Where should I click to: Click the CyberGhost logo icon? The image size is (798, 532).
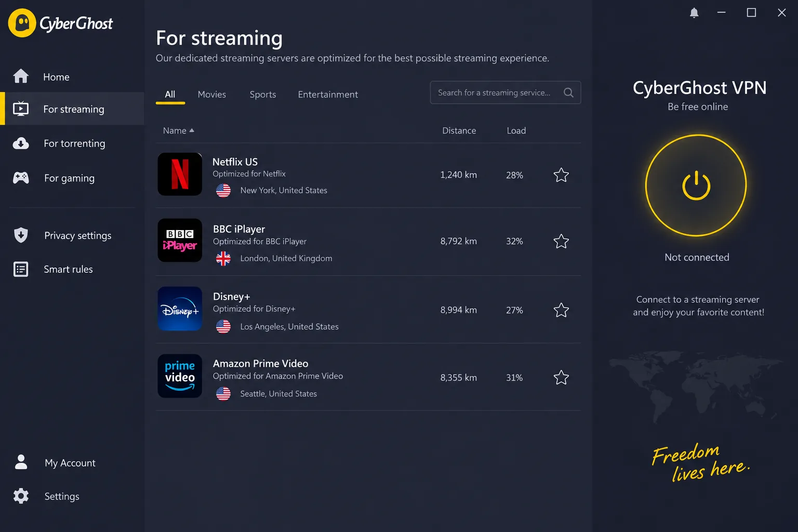click(x=22, y=23)
